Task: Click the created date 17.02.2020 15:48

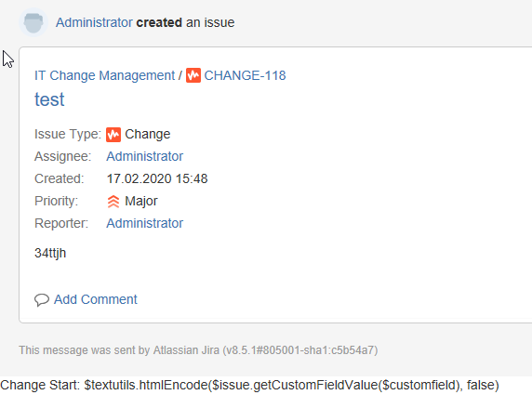Action: [157, 178]
